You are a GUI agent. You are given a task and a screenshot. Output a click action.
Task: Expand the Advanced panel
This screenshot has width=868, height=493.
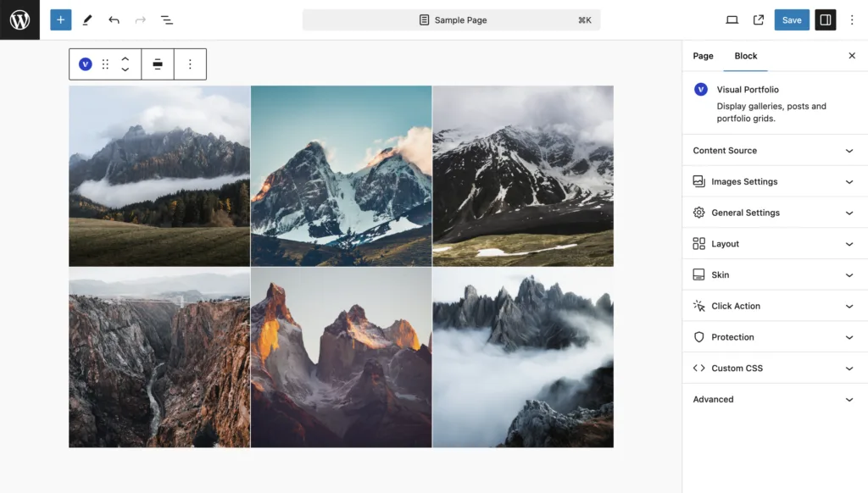(775, 399)
